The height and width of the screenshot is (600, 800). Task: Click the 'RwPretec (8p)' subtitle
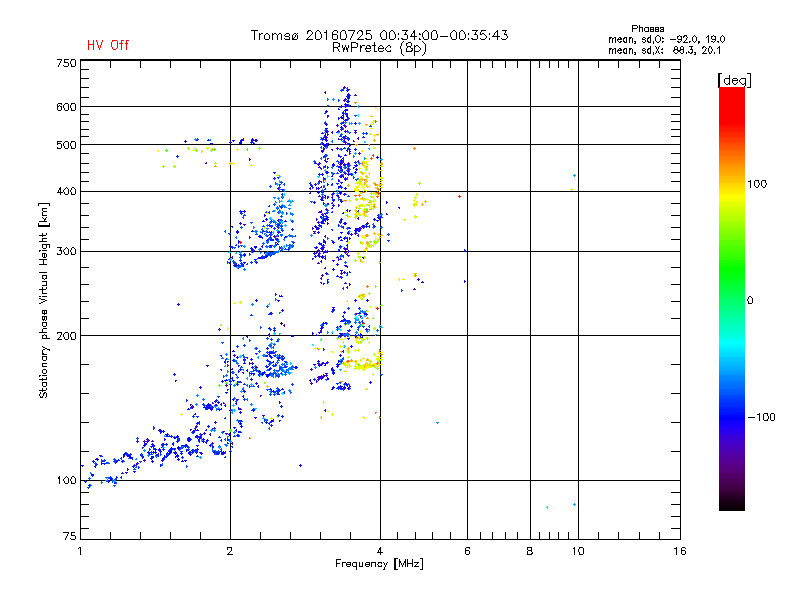(379, 48)
